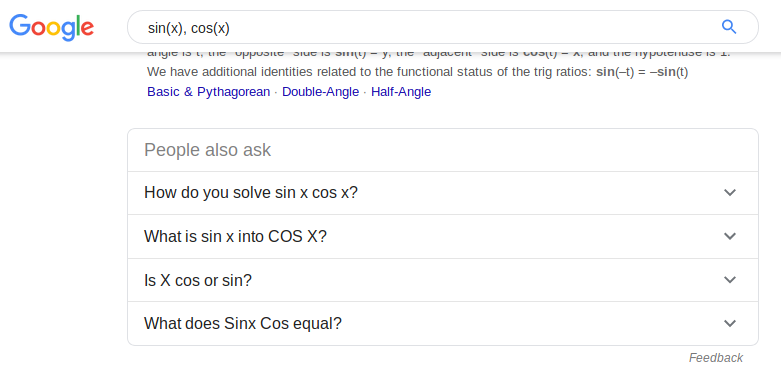Click the bold sin(–t) = –sin(t) formula text
Viewport: 781px width, 385px height.
(642, 72)
